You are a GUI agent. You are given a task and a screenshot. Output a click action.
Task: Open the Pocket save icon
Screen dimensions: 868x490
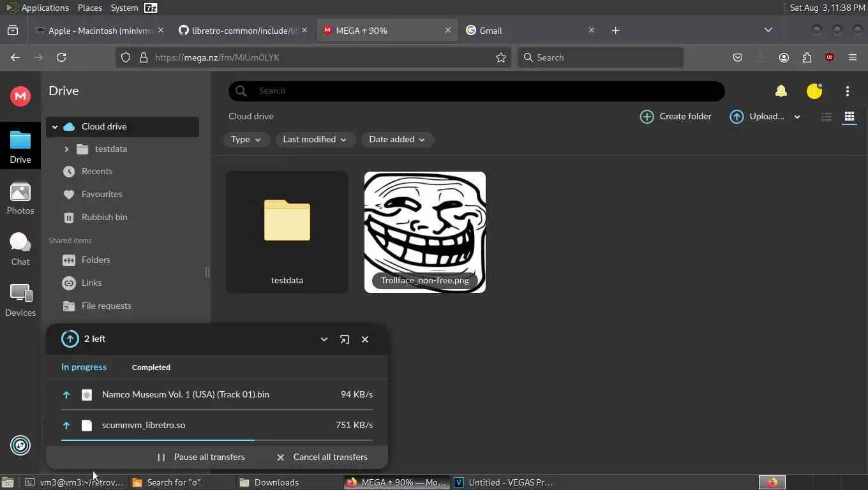(738, 57)
